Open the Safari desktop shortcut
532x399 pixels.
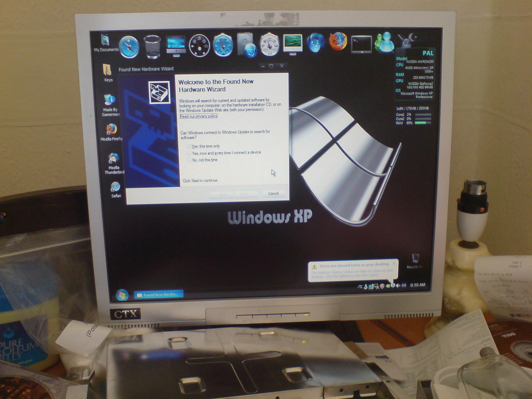(x=115, y=190)
